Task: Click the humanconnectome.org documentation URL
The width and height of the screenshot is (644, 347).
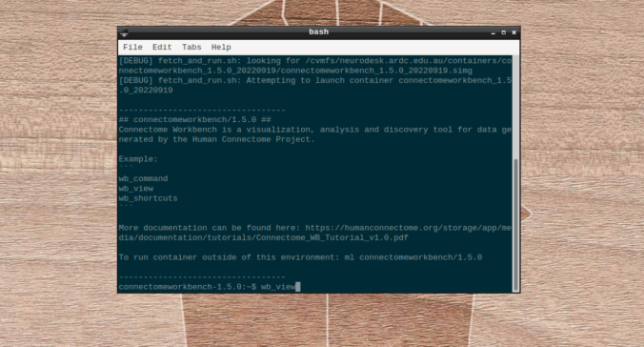Action: point(315,233)
